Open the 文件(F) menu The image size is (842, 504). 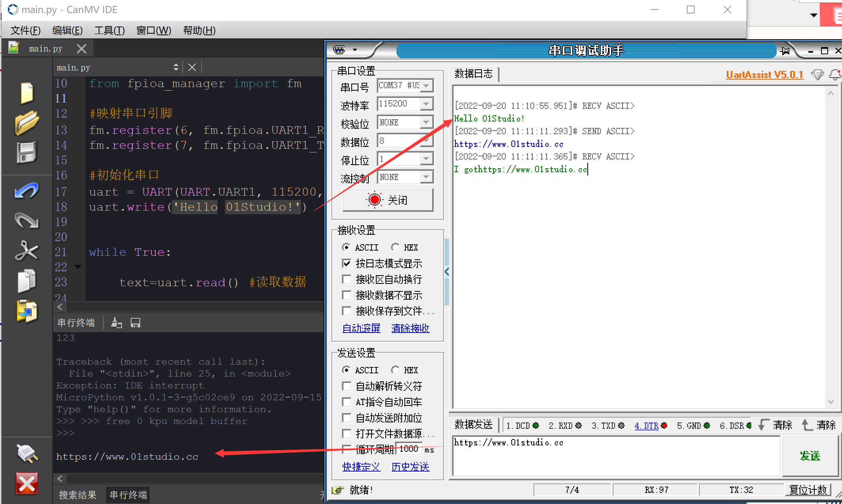(x=25, y=30)
